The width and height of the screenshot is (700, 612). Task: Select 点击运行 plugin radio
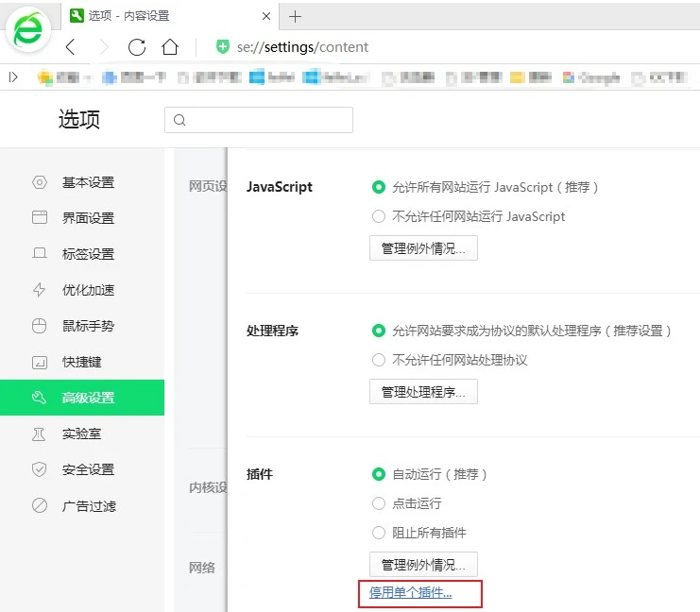pyautogui.click(x=379, y=503)
